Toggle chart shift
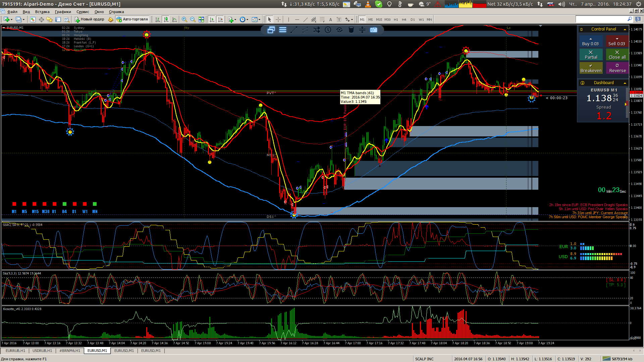644x362 pixels. coord(220,19)
